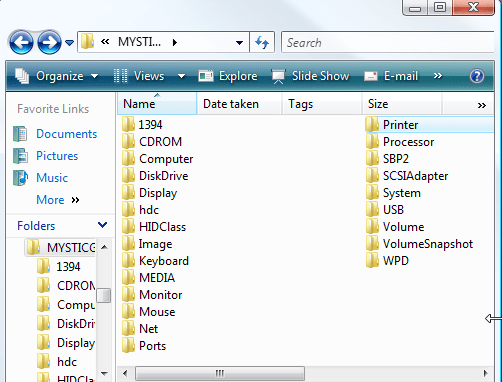Screen dimensions: 502x382
Task: Click the horizontal scroll right arrow
Action: pos(485,373)
